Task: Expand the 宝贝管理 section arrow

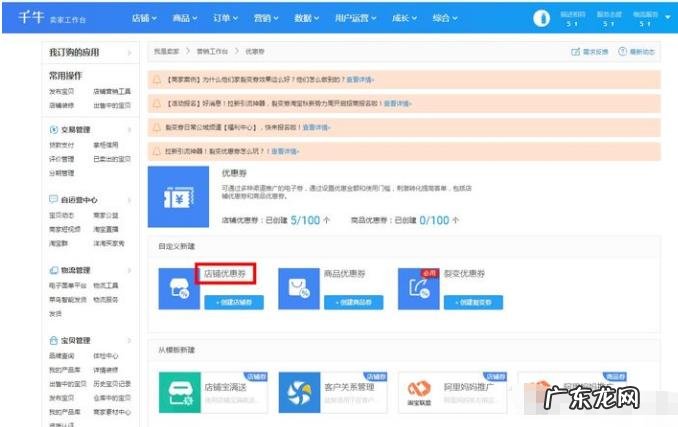Action: [130, 340]
